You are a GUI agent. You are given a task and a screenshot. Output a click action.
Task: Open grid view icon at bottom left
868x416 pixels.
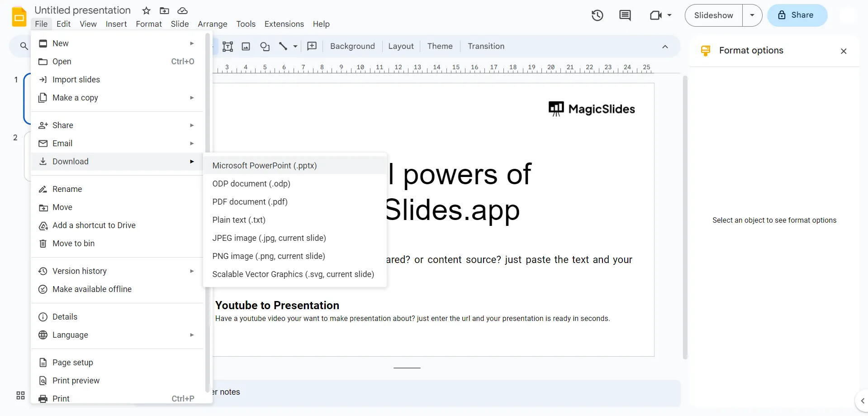coord(20,395)
